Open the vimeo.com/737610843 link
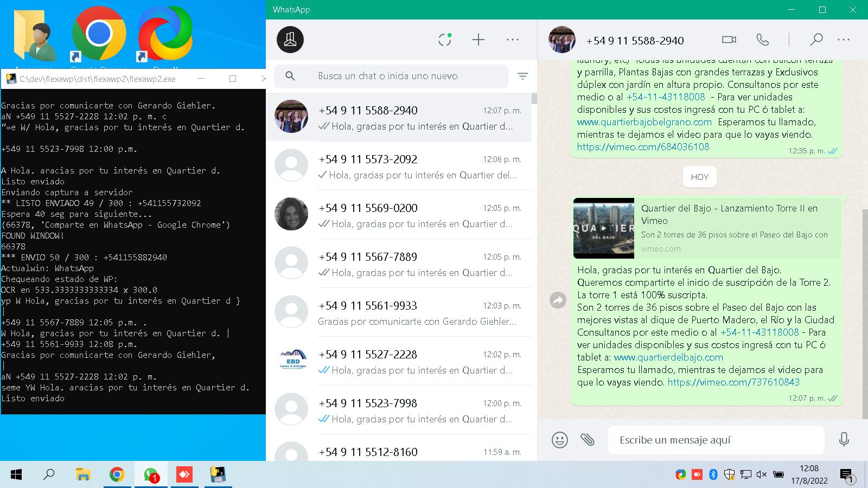Viewport: 868px width, 488px height. 733,382
